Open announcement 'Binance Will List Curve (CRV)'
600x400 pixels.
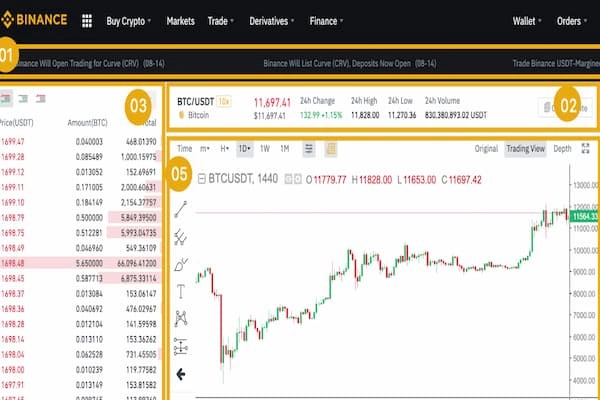point(350,64)
